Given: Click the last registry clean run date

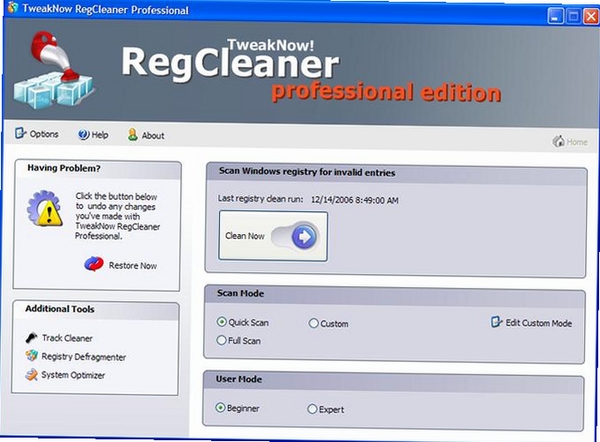Looking at the screenshot, I should click(x=355, y=200).
